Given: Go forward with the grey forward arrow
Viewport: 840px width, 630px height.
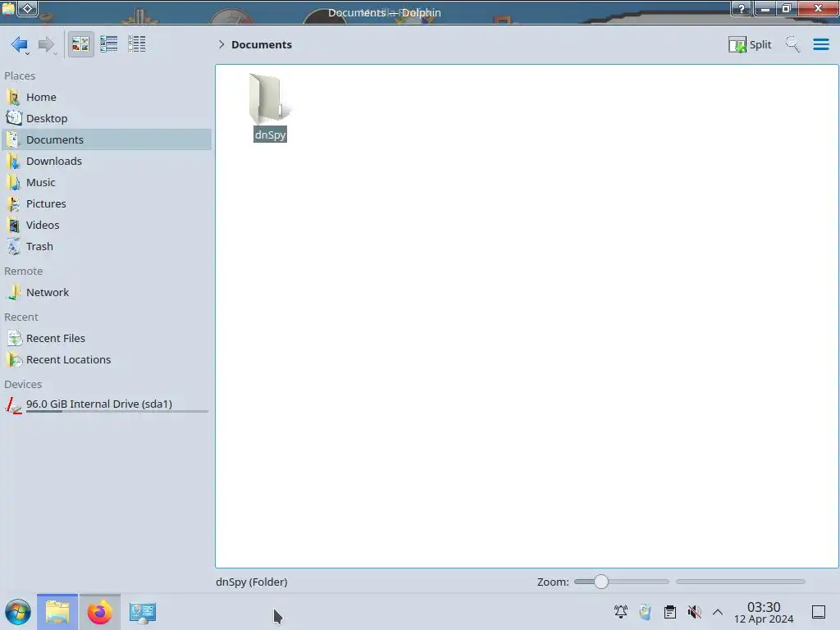Looking at the screenshot, I should click(47, 44).
